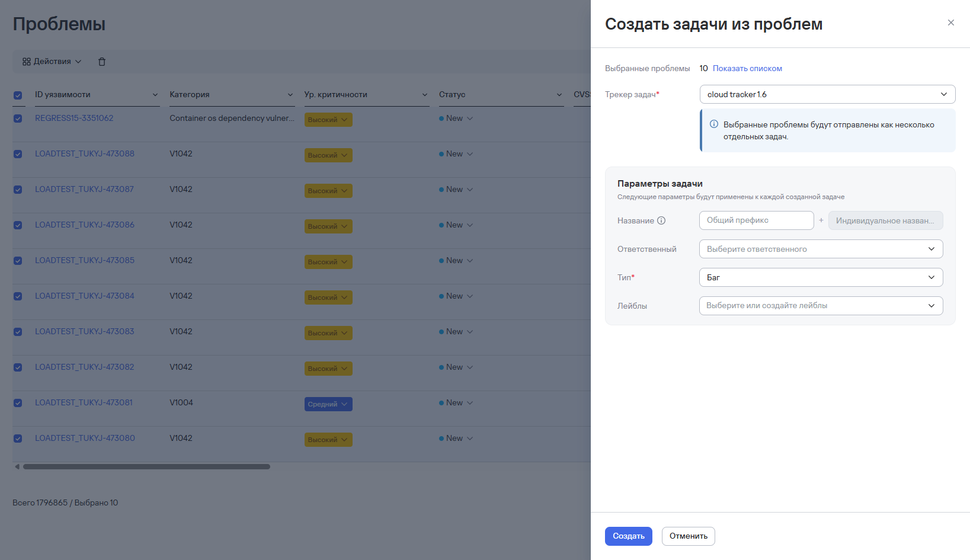The height and width of the screenshot is (560, 970).
Task: Open the Ответственный assignee dropdown
Action: (x=821, y=249)
